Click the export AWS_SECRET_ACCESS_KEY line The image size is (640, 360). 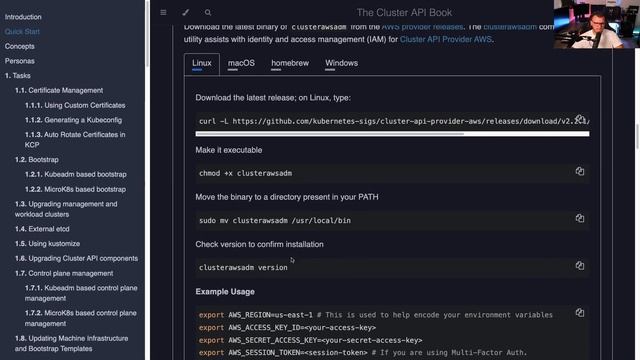311,340
